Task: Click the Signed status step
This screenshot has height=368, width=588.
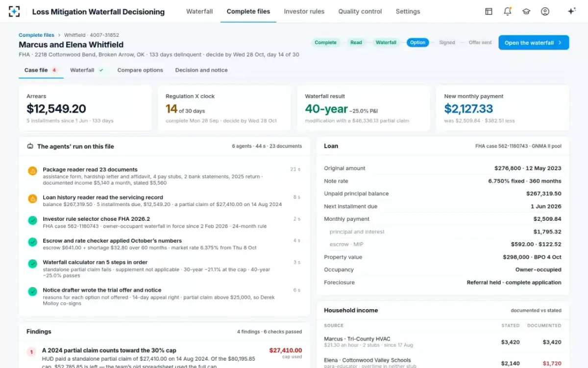Action: click(x=447, y=43)
